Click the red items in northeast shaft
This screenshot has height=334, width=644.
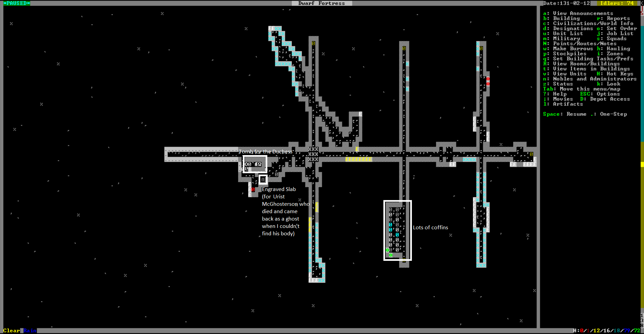point(488,81)
